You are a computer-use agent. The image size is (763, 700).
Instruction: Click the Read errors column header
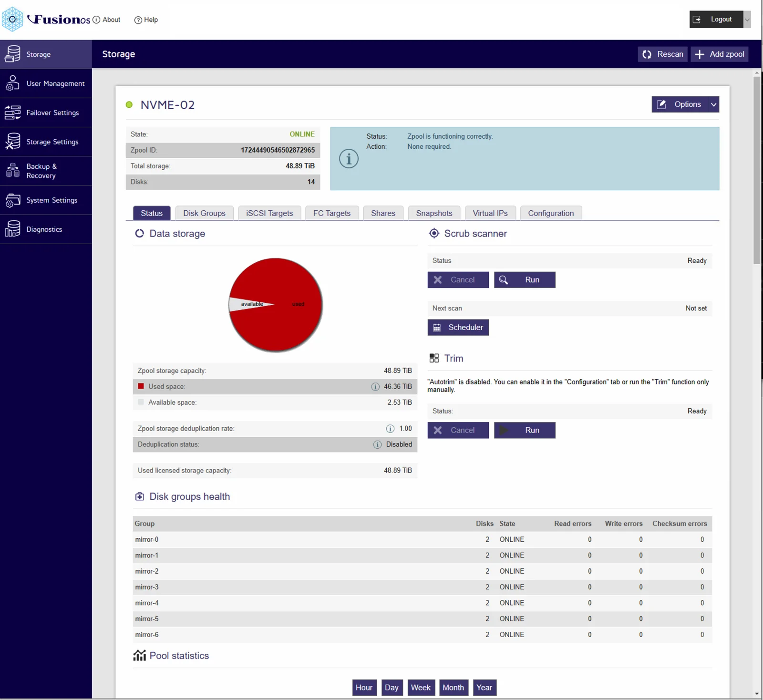point(573,524)
